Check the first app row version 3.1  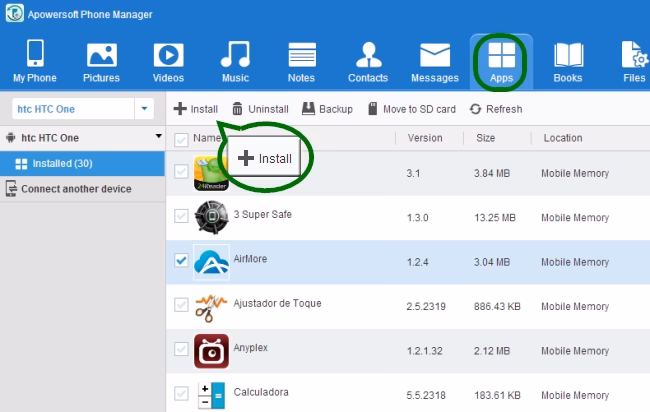tap(181, 171)
